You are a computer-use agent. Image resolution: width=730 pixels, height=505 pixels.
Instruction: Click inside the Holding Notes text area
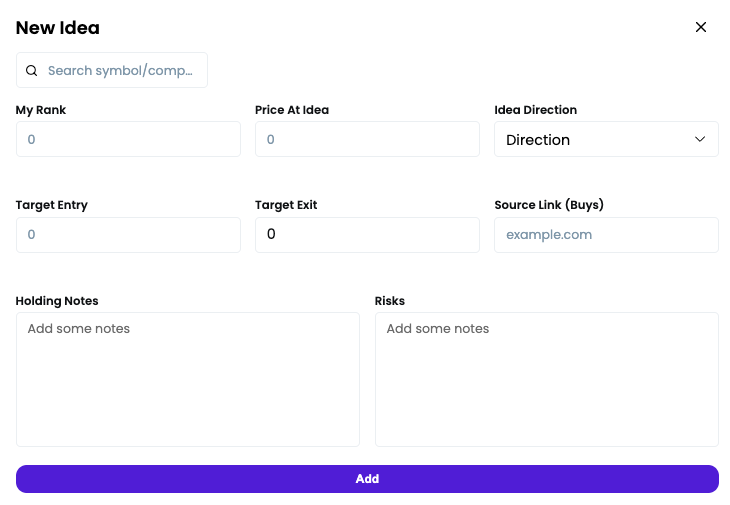pyautogui.click(x=187, y=380)
